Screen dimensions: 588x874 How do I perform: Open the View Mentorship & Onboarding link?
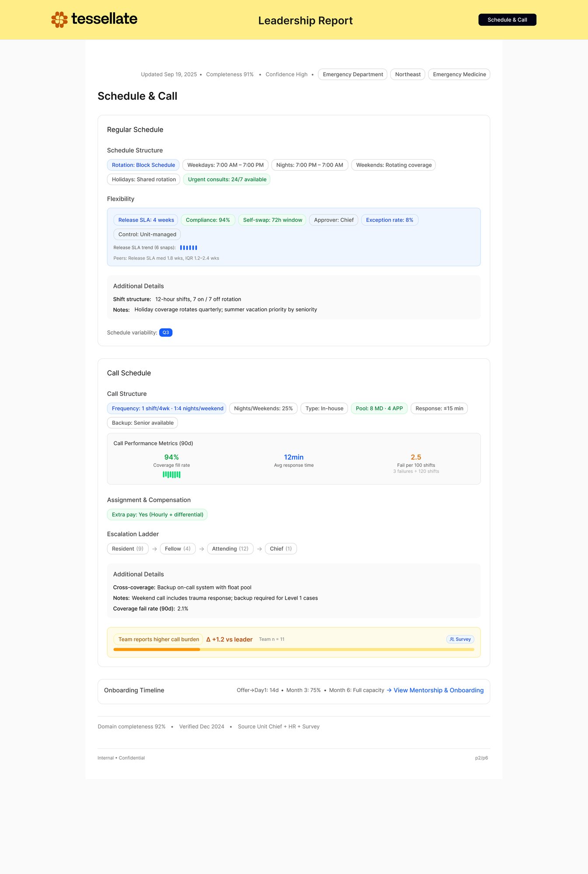[x=438, y=690]
